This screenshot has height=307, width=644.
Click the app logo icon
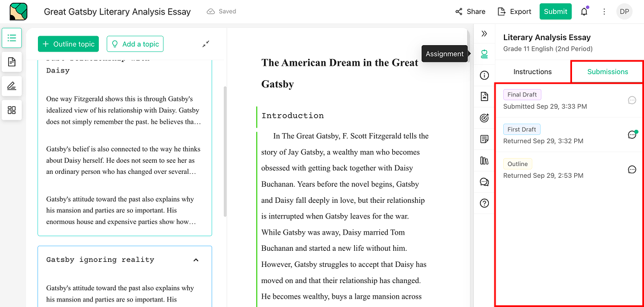click(x=18, y=12)
